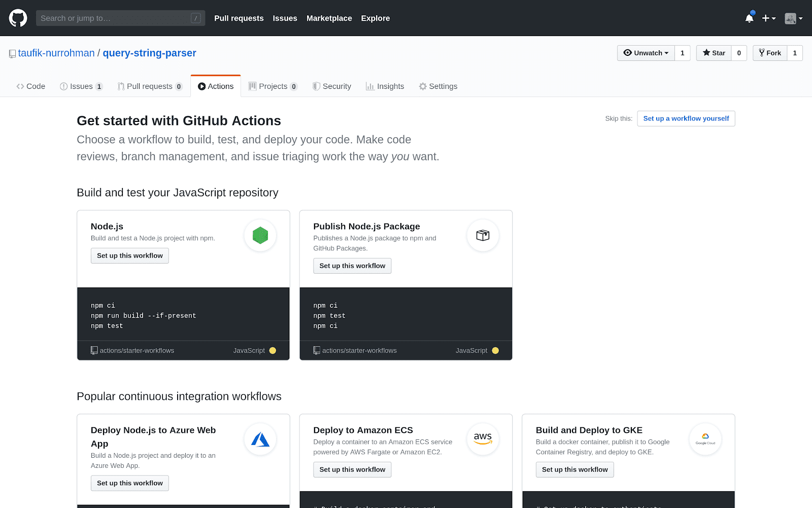
Task: Click the Deploy to Amazon ECS title
Action: [x=363, y=430]
